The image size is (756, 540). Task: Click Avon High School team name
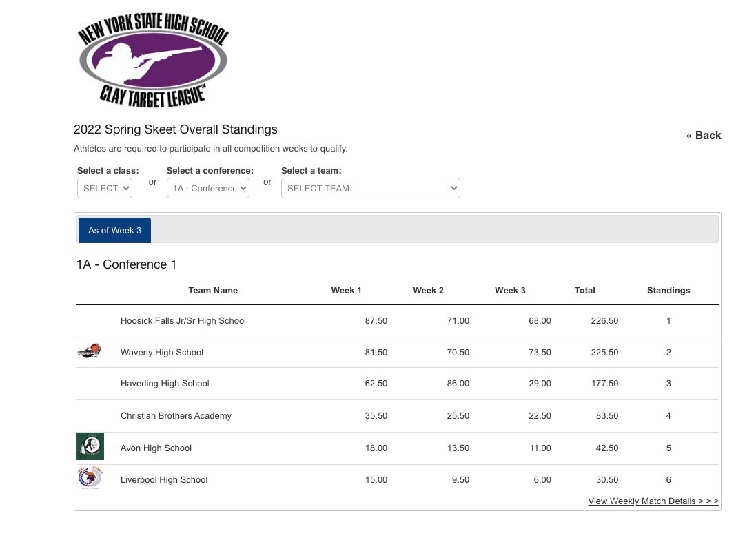point(156,448)
